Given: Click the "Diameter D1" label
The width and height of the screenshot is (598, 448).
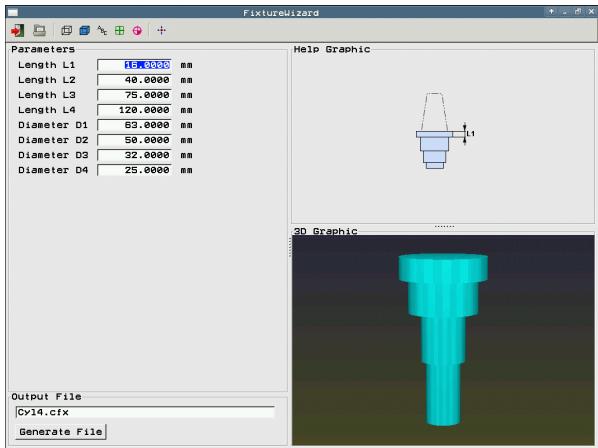Looking at the screenshot, I should [53, 125].
